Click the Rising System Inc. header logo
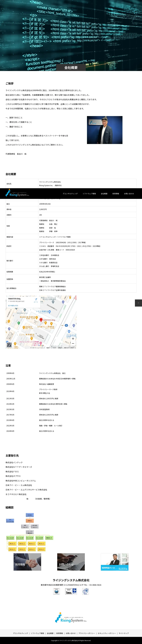 (x=18, y=193)
